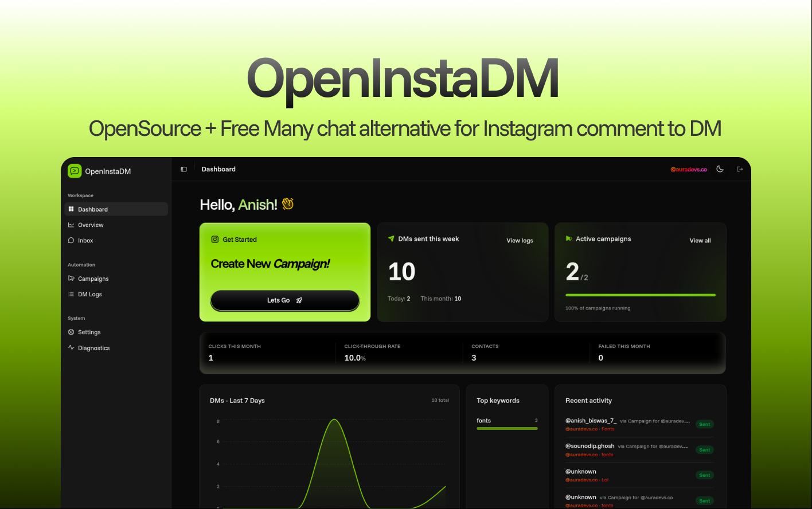812x509 pixels.
Task: Click the fonts keyword label
Action: coord(483,421)
